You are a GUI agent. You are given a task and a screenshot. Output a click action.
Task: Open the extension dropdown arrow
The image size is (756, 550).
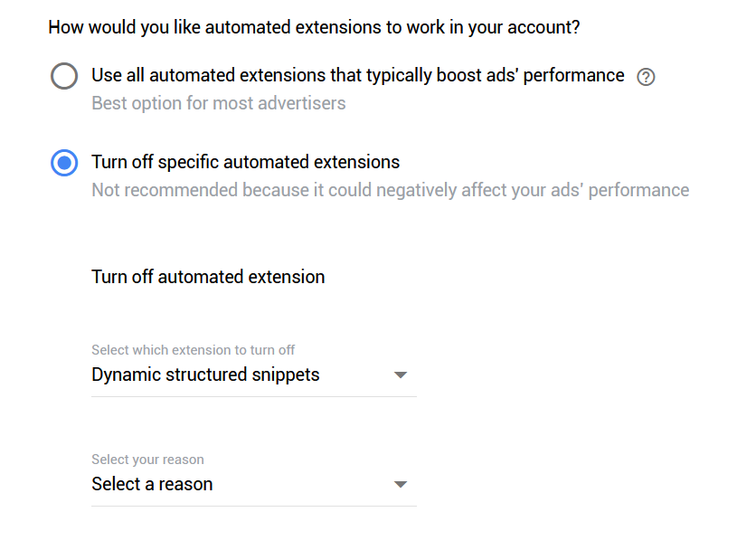point(401,375)
